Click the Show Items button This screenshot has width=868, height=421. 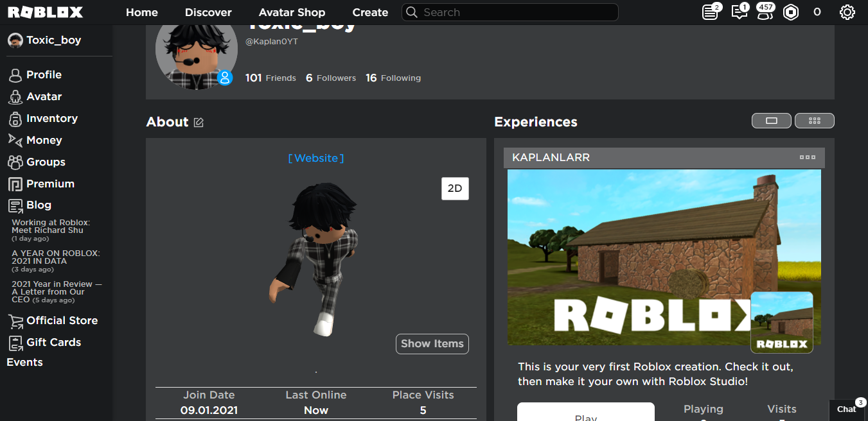pyautogui.click(x=432, y=344)
